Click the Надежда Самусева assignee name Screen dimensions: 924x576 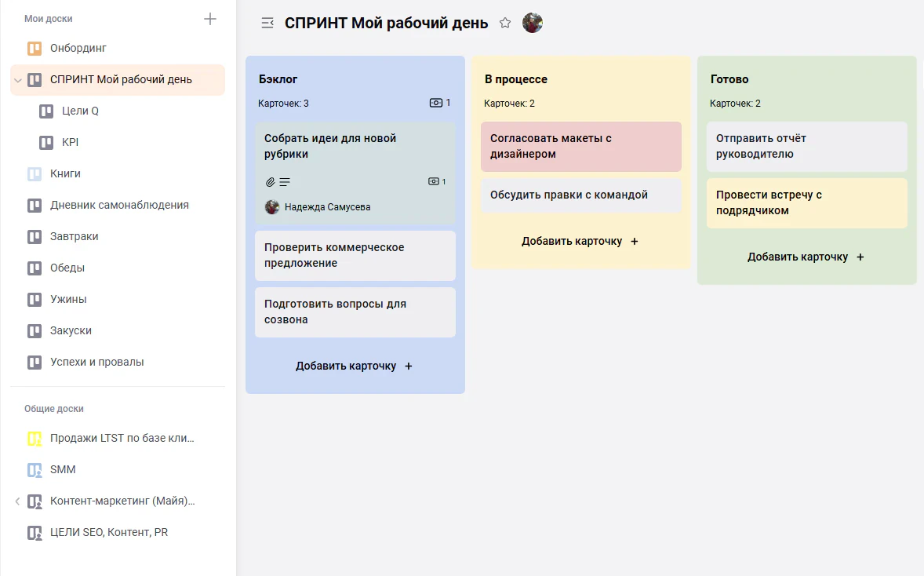328,207
